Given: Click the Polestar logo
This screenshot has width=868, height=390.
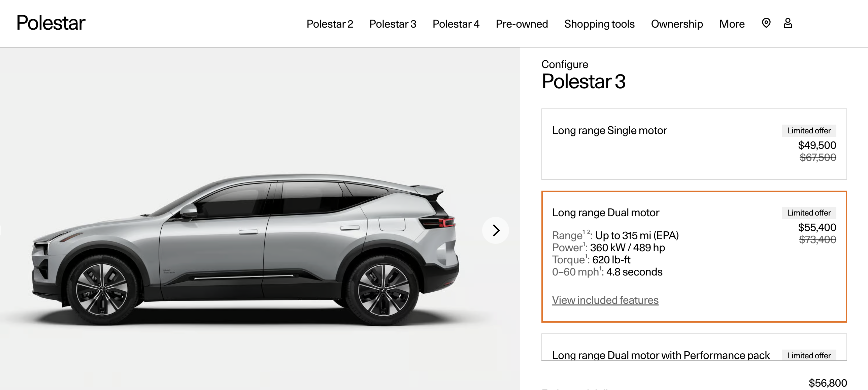Looking at the screenshot, I should point(51,23).
